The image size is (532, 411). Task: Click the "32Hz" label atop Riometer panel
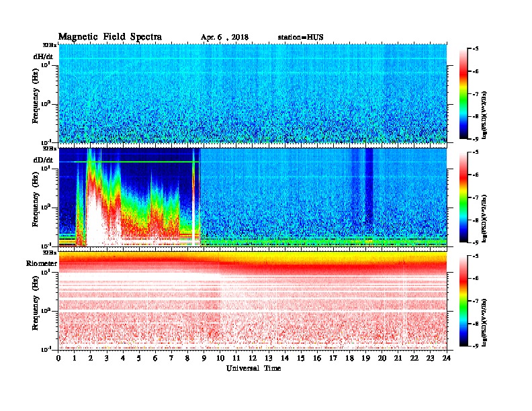(50, 253)
